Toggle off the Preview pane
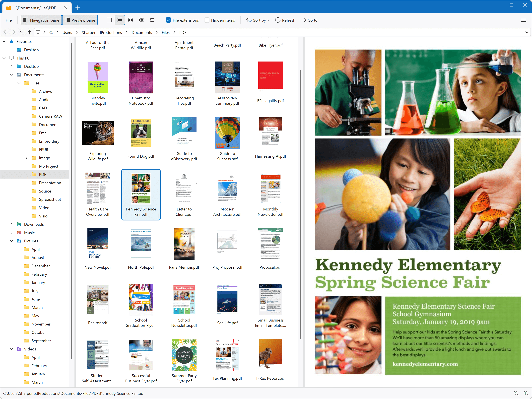Image resolution: width=532 pixels, height=399 pixels. [80, 20]
